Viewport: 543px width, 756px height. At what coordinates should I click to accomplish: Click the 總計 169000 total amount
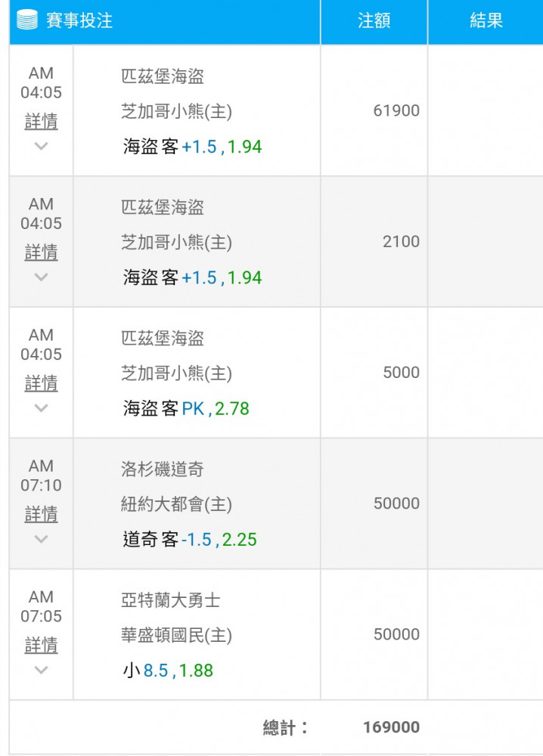point(391,727)
